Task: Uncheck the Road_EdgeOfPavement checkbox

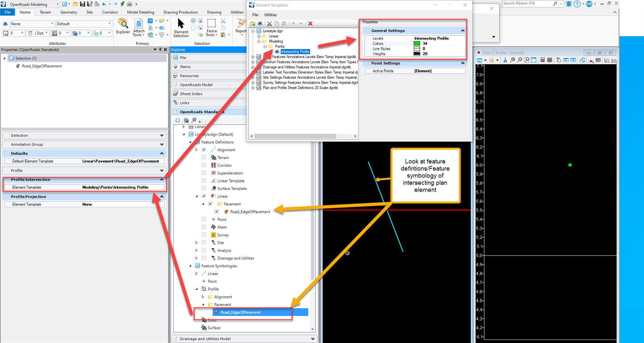Action: click(217, 212)
